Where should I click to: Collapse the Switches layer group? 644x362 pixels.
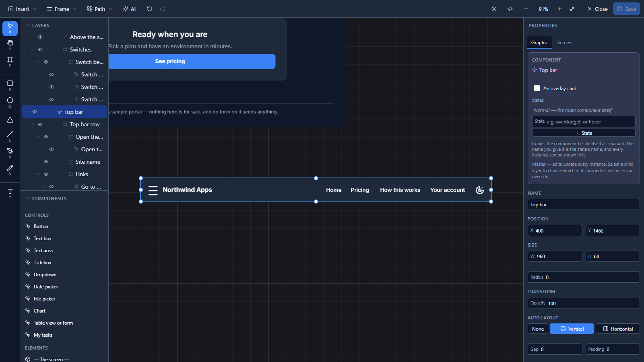point(32,49)
